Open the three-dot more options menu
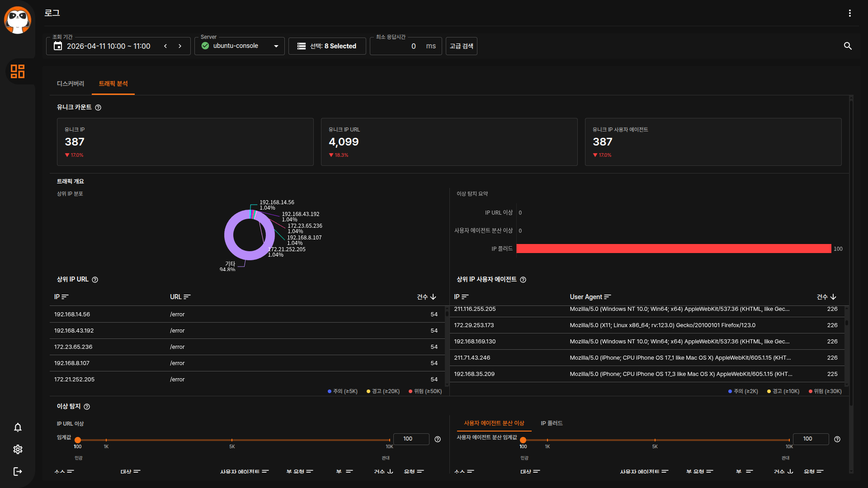Screen dimensions: 868x488 coord(849,13)
